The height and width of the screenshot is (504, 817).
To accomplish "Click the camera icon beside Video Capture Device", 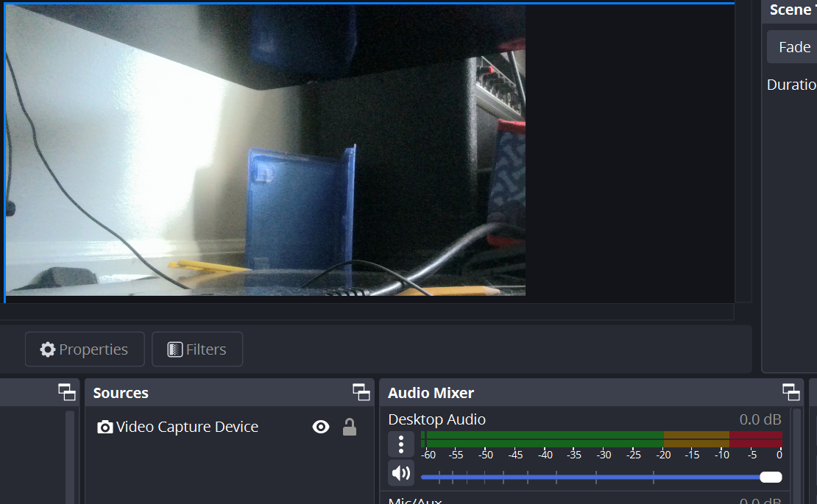I will coord(105,427).
